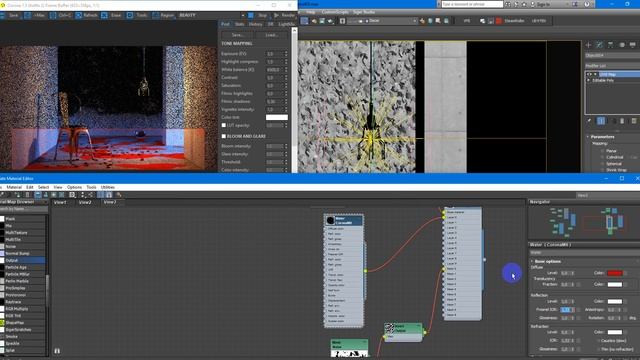
Task: Select Spherical mapping radio button
Action: [602, 164]
